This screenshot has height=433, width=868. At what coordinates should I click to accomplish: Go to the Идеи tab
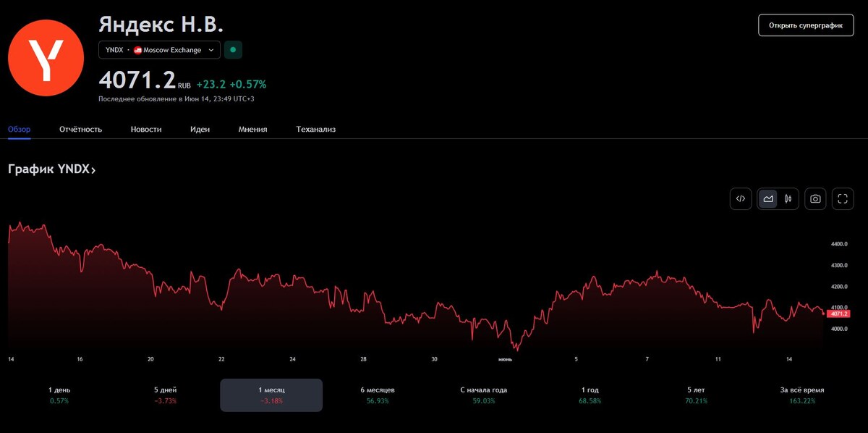tap(200, 129)
